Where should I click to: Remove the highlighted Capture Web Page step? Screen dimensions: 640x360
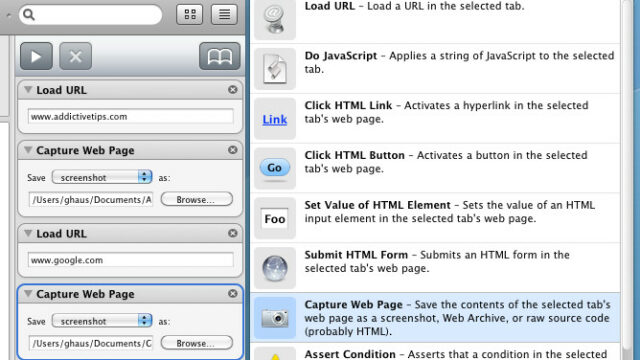(x=233, y=293)
